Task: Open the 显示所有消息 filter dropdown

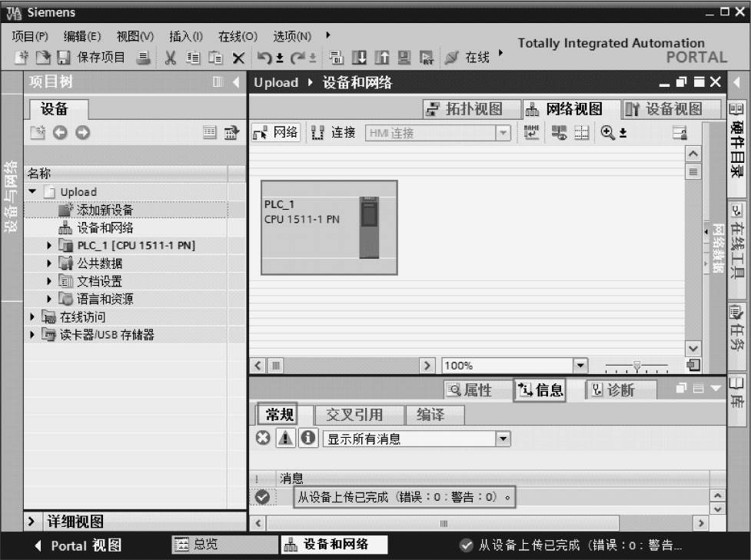Action: [503, 439]
